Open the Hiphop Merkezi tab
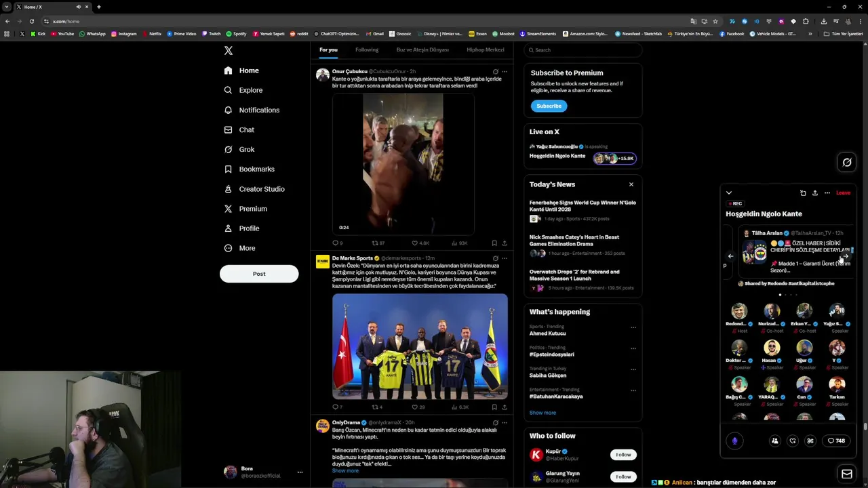Screen dimensions: 868x488 pos(486,49)
